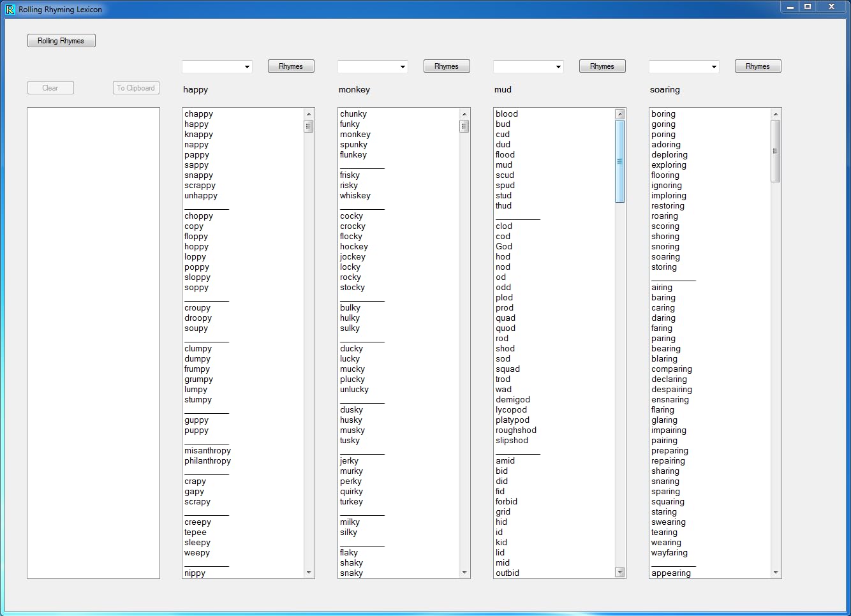Pick "philanthropy" from the happy list
851x616 pixels.
[207, 461]
